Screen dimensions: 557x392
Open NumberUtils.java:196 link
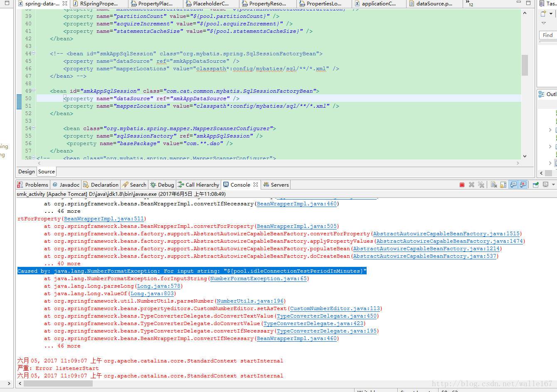[250, 301]
